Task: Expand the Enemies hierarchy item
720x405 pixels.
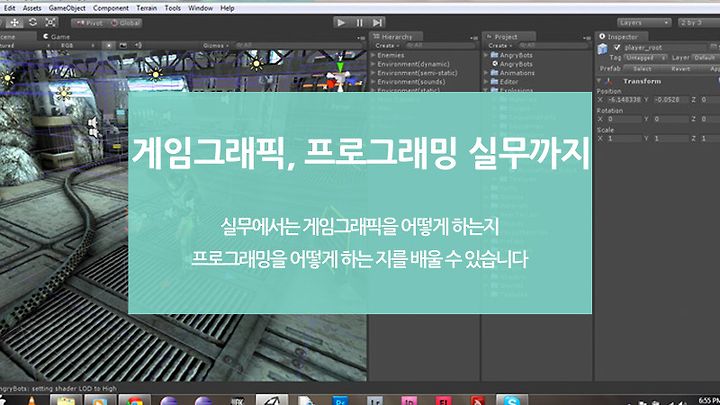Action: (373, 55)
